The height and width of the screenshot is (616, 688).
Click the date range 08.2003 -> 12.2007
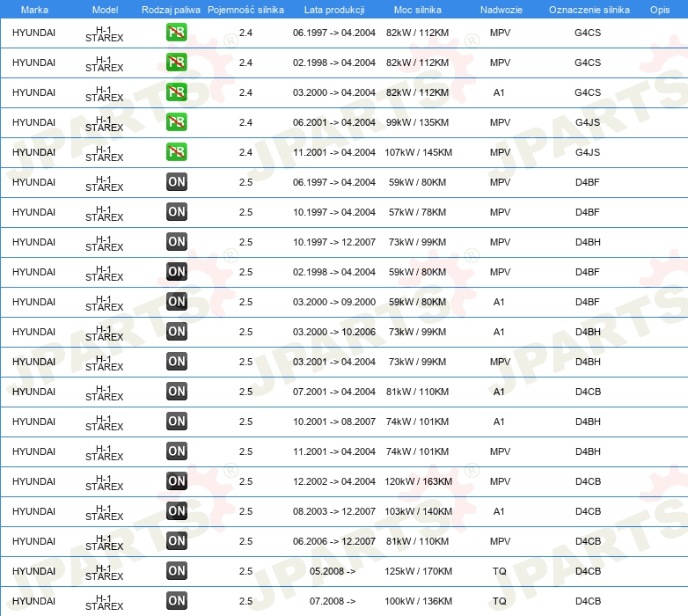(334, 511)
